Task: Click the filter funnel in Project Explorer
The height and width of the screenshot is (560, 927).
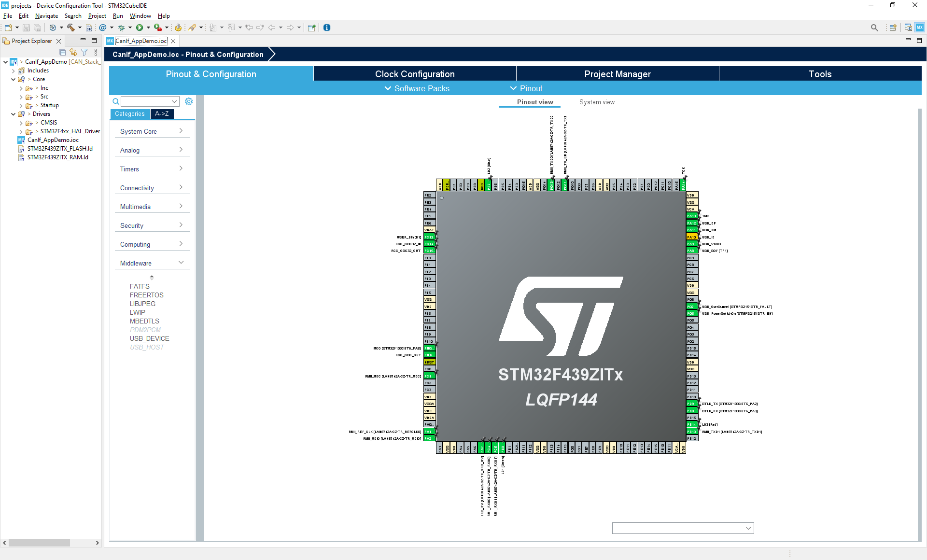Action: [84, 52]
